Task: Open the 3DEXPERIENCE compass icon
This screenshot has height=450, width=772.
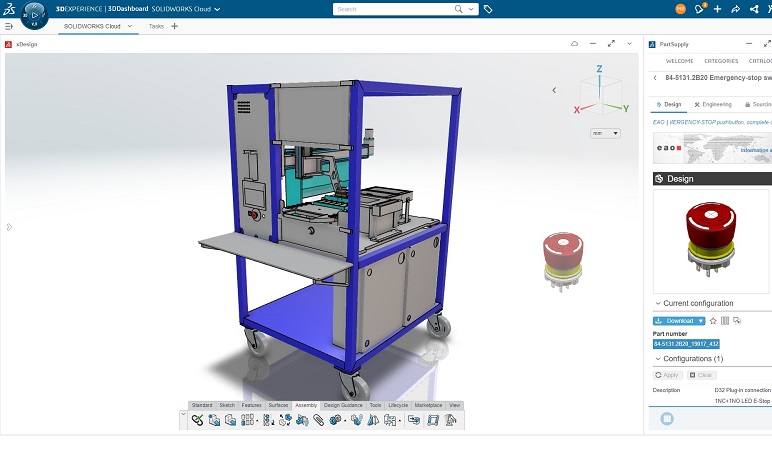Action: (x=33, y=14)
